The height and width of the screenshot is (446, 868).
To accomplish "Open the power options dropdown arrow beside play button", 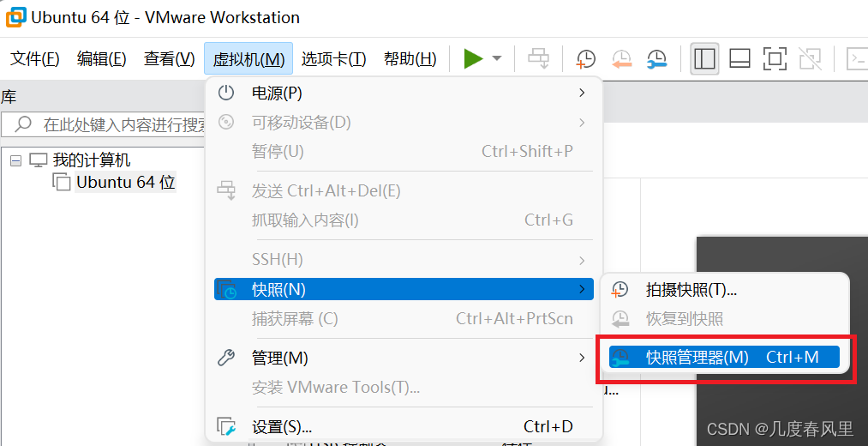I will click(497, 58).
